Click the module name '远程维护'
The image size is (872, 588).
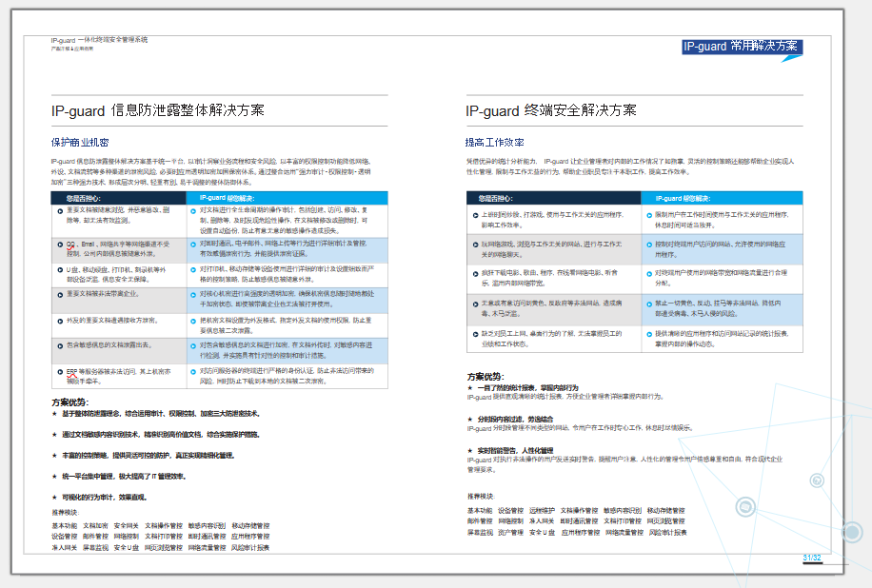tap(542, 511)
